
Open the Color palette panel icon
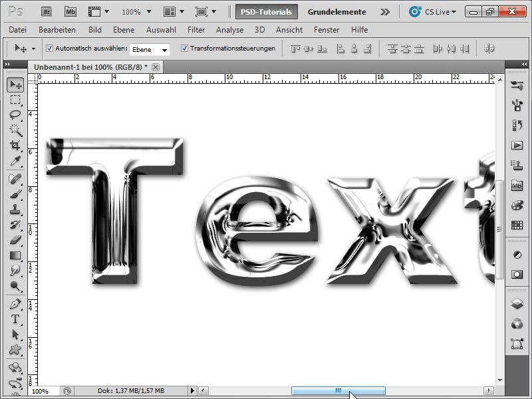517,205
